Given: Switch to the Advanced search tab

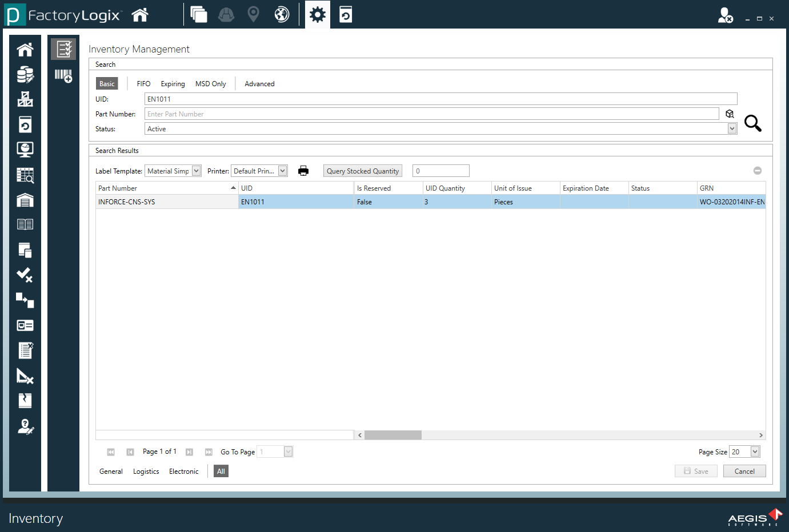Looking at the screenshot, I should (259, 83).
